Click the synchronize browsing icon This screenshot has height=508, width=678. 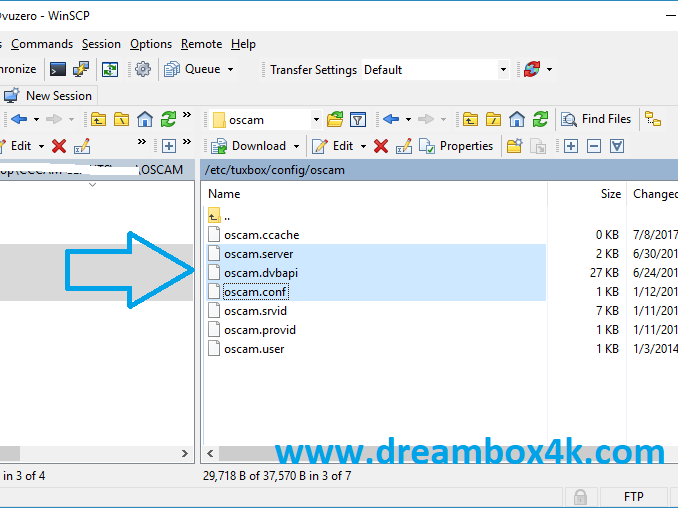(110, 69)
